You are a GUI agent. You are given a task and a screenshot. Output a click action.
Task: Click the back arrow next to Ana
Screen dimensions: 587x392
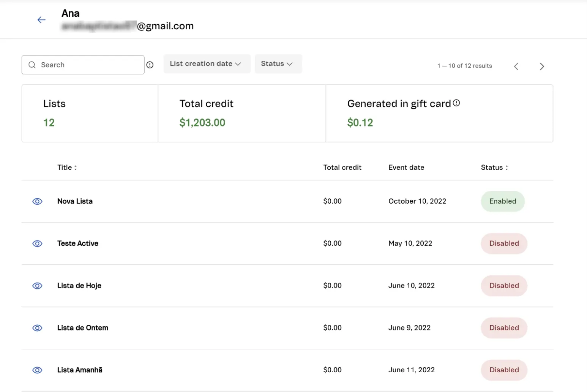pos(41,20)
